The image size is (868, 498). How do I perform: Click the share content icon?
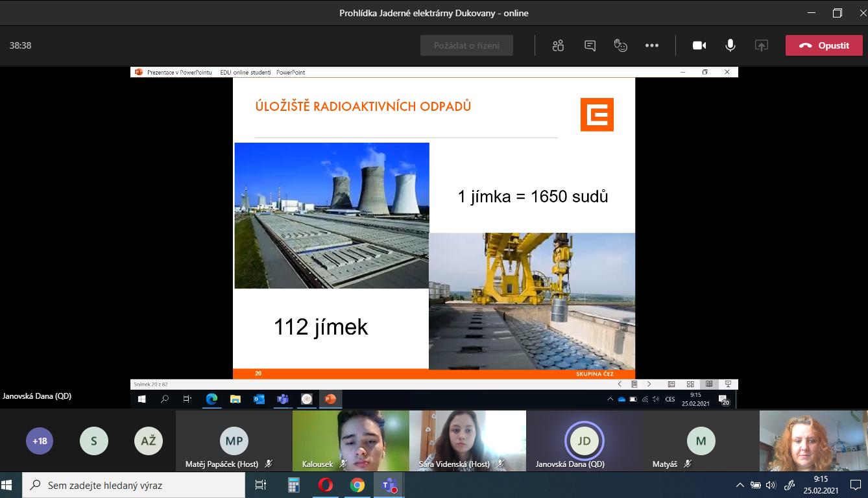tap(762, 45)
